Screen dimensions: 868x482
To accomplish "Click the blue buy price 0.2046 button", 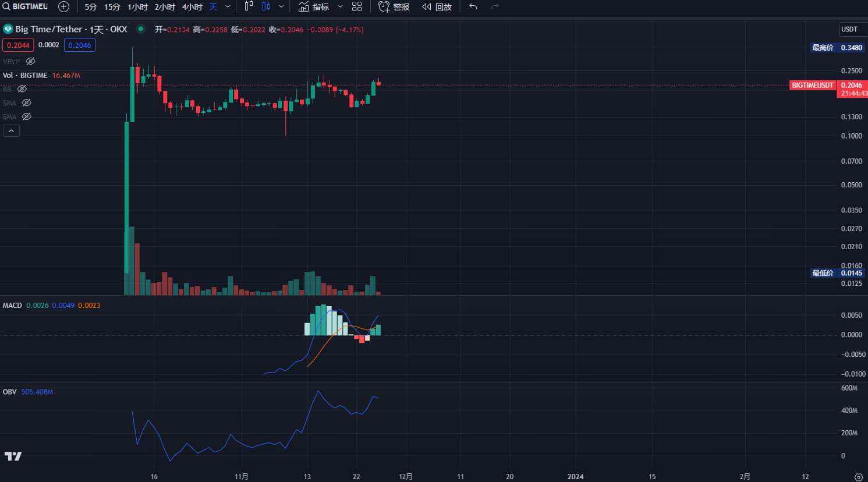I will pyautogui.click(x=80, y=45).
